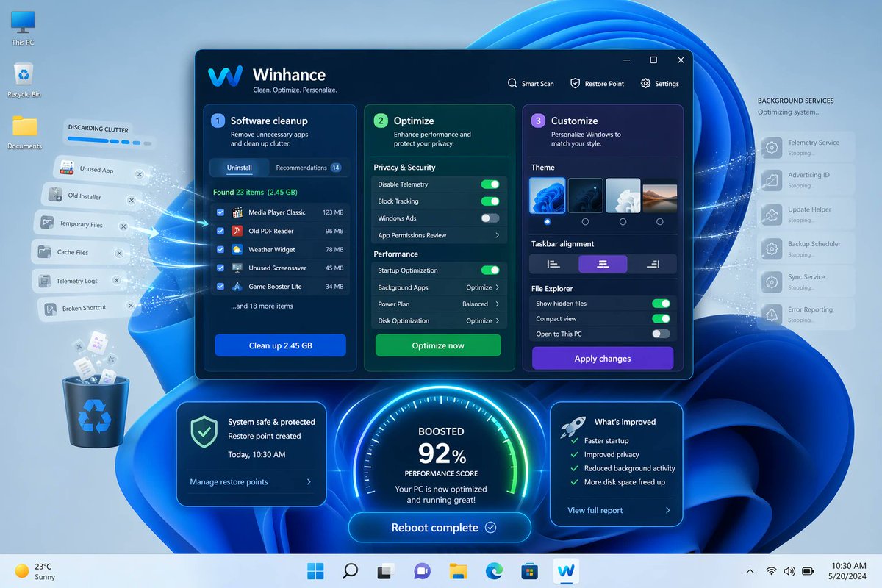Click the Update Helper service icon
Viewport: 882px width, 588px height.
click(x=772, y=214)
